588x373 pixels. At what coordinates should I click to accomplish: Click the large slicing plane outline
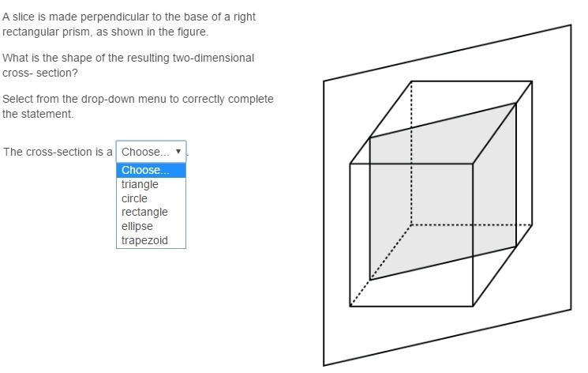click(448, 195)
